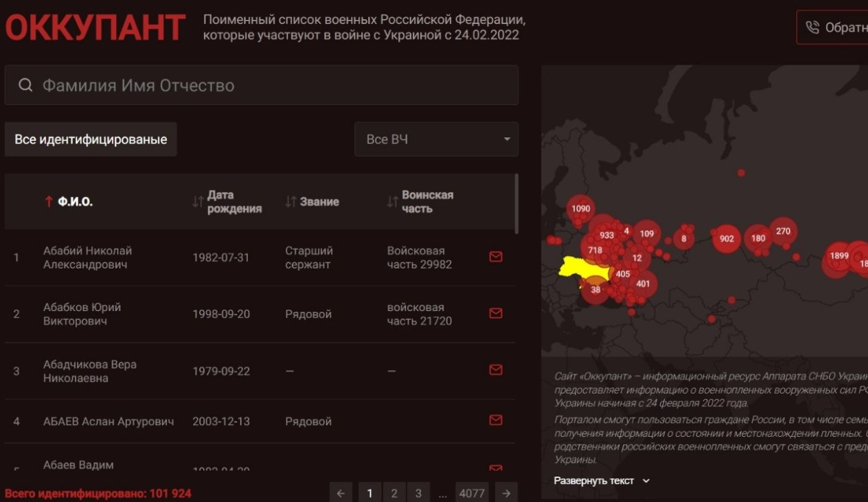Click the envelope icon for Абабков Юрий
The image size is (868, 502).
495,313
